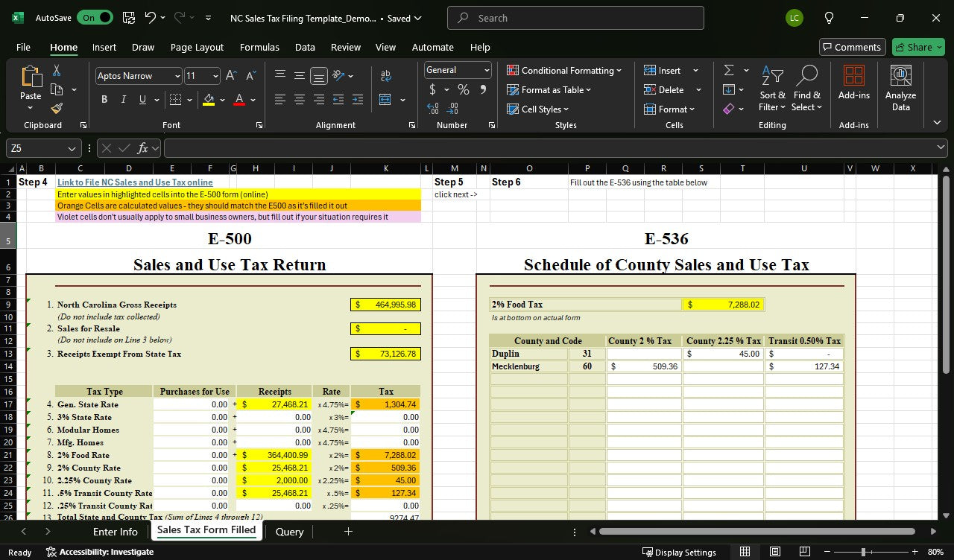Select Page Break Preview view icon
The image size is (954, 560).
coord(804,552)
